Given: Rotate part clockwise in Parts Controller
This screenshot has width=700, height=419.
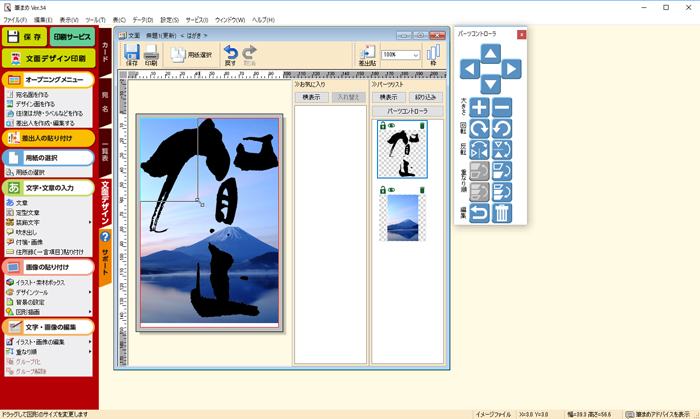Looking at the screenshot, I should click(x=480, y=129).
